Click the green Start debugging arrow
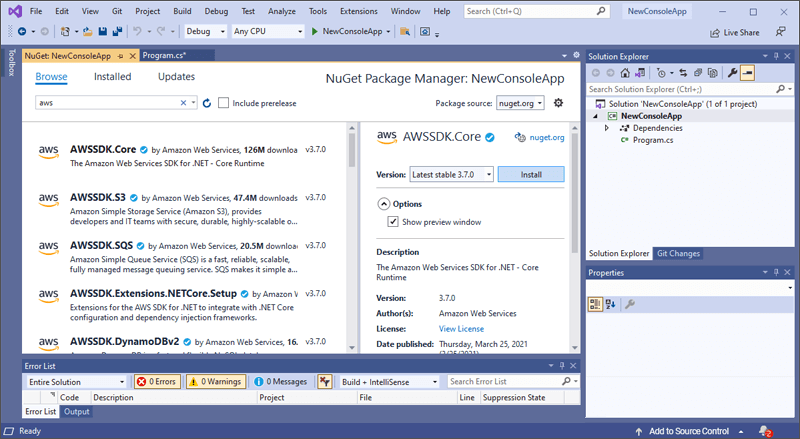 pos(315,32)
